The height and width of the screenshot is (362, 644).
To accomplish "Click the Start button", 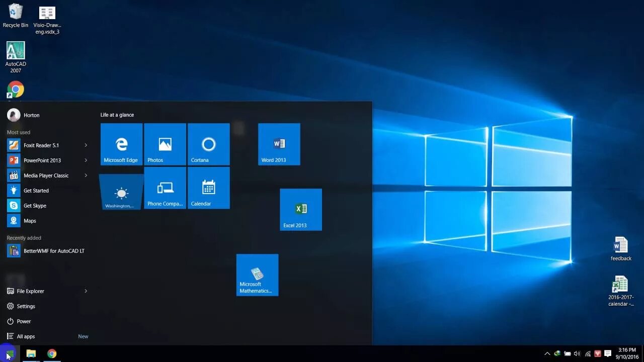I will [10, 353].
